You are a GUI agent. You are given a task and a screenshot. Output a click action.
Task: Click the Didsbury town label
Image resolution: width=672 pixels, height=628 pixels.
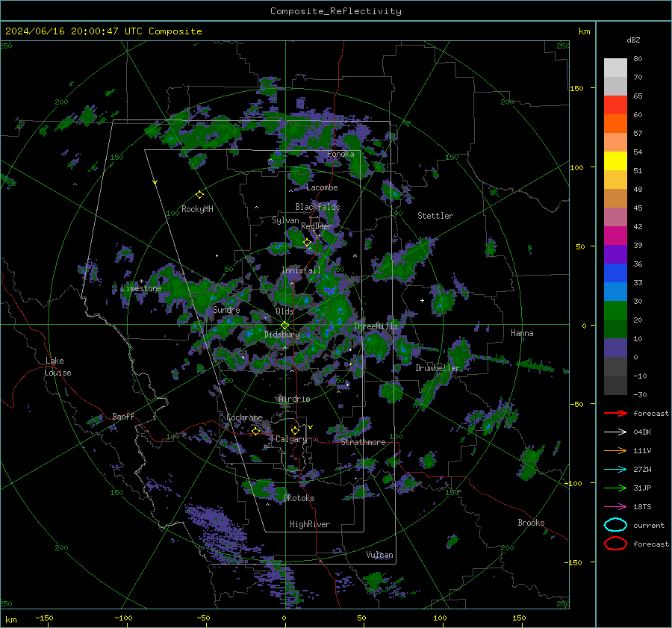coord(281,335)
